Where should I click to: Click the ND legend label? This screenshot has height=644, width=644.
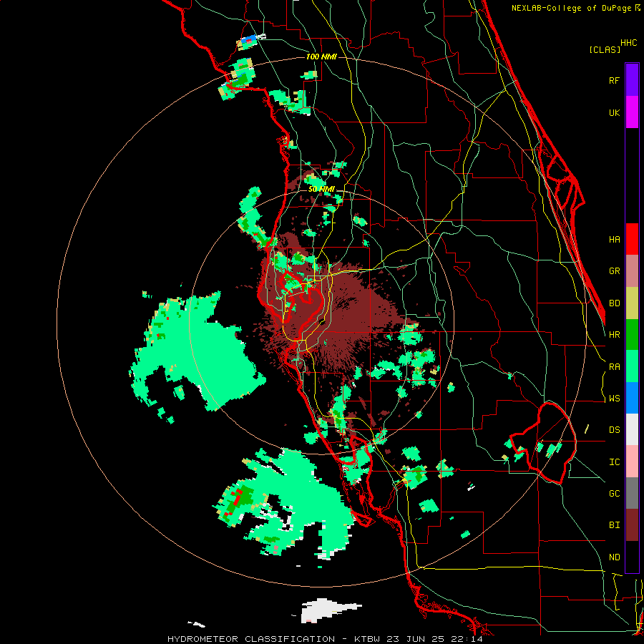pos(614,557)
